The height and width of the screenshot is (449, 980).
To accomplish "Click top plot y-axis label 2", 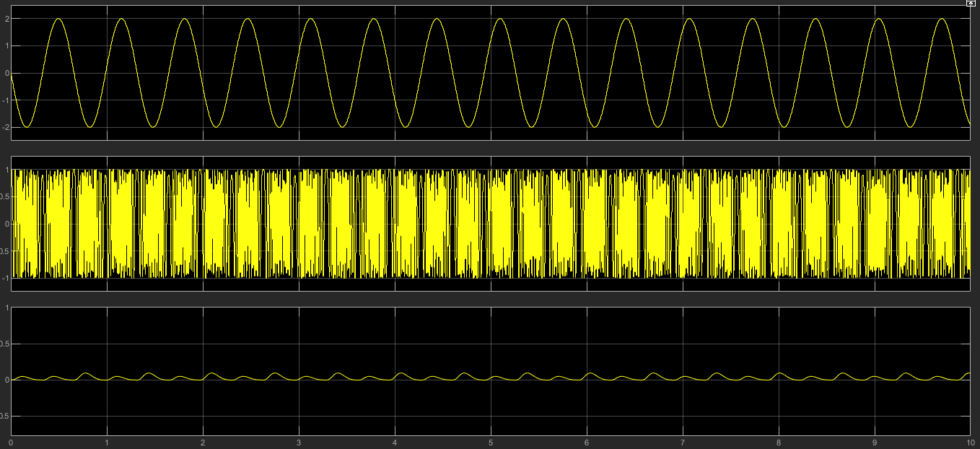I will click(6, 19).
